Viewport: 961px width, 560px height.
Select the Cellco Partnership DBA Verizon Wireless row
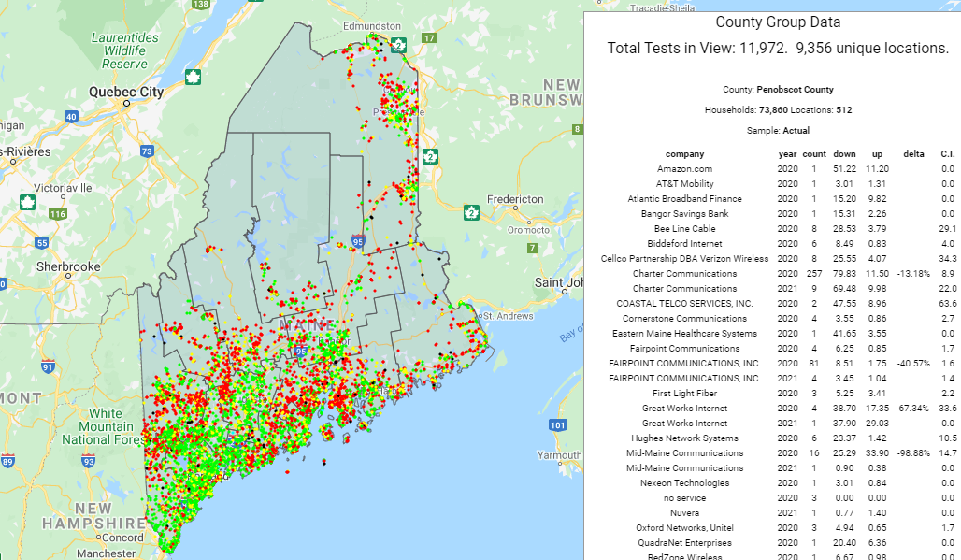(778, 259)
